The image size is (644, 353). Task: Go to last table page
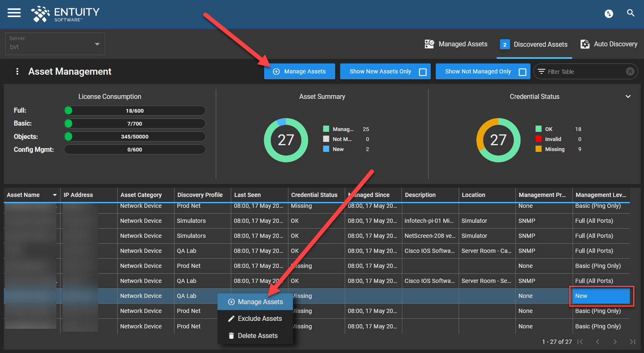pos(632,342)
